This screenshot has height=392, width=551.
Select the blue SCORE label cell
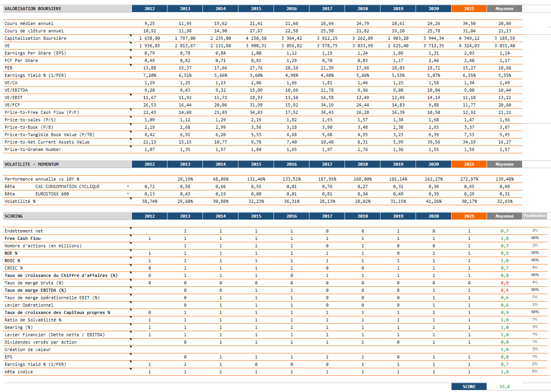[x=469, y=387]
